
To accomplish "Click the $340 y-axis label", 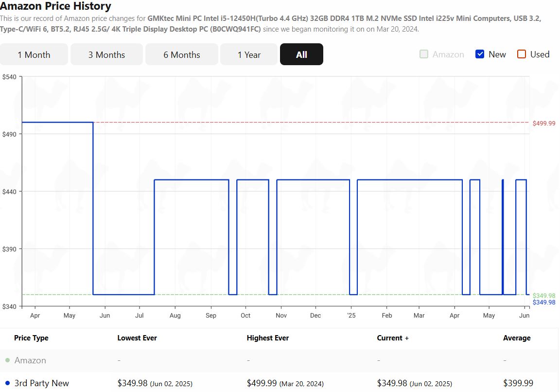I will (x=9, y=306).
